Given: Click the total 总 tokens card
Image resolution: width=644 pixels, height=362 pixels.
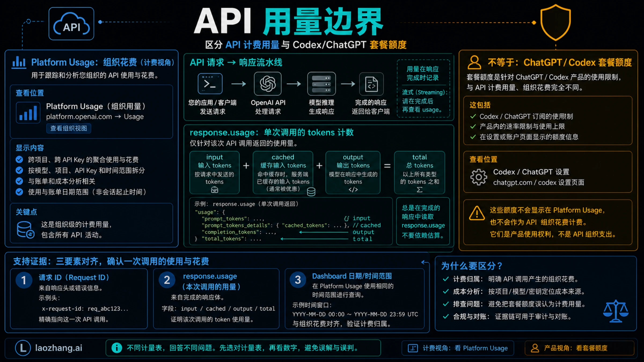Looking at the screenshot, I should point(420,172).
